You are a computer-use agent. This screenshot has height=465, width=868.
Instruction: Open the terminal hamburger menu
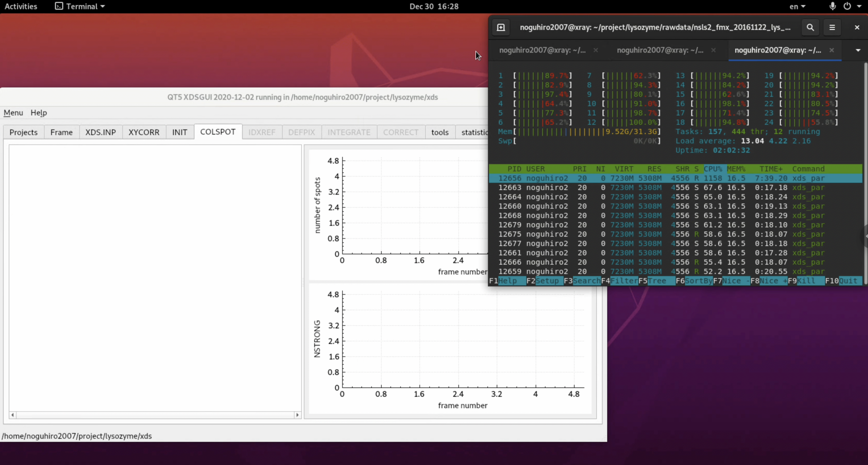832,27
